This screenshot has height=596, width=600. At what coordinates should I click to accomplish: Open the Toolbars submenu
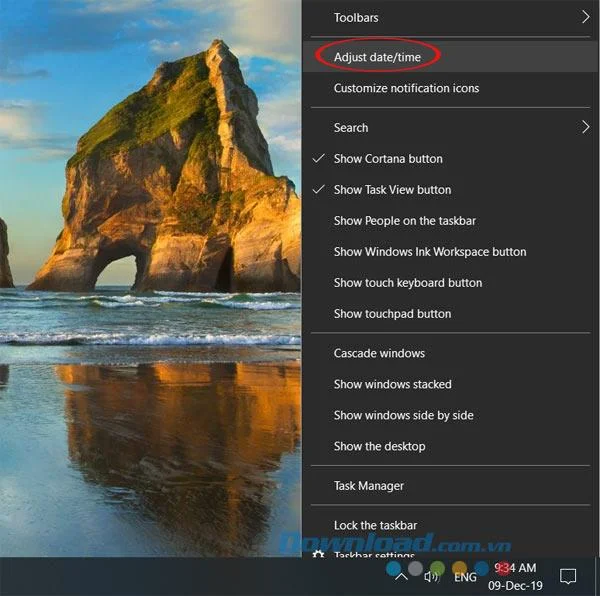(450, 18)
